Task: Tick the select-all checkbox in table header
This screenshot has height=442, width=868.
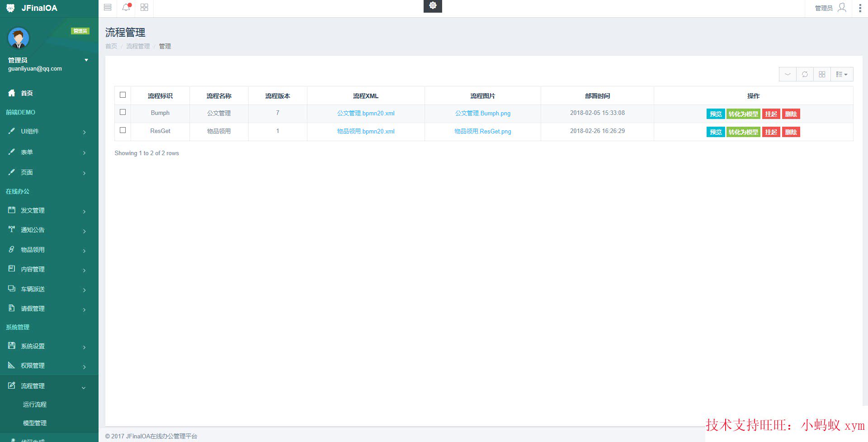Action: [123, 95]
